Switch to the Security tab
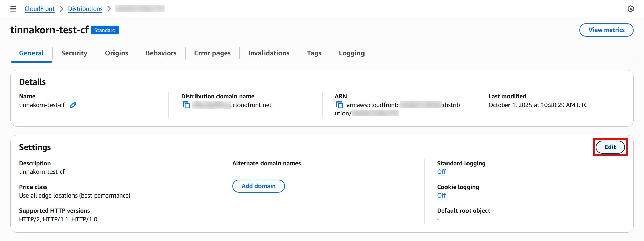This screenshot has height=241, width=644. click(x=74, y=53)
